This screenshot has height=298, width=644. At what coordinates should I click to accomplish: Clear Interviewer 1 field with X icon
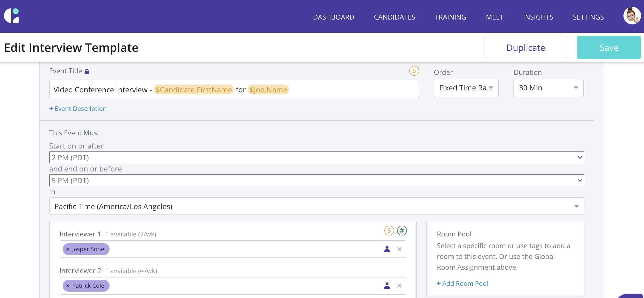coord(399,249)
